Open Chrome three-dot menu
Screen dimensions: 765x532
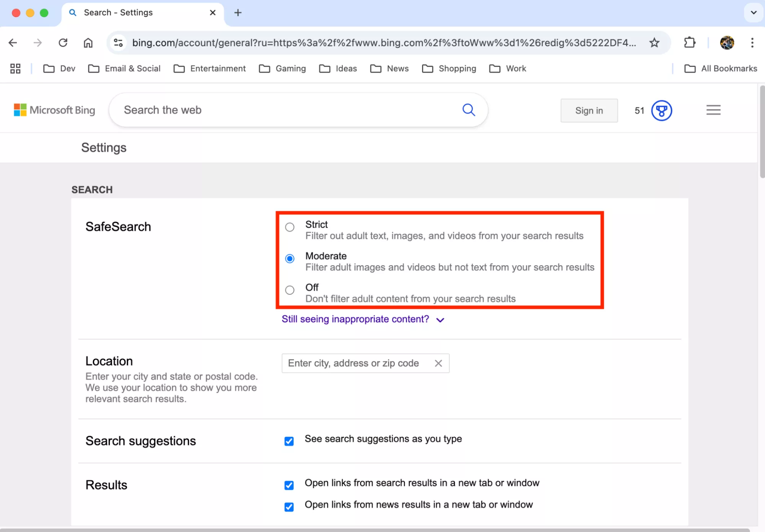[x=752, y=42]
